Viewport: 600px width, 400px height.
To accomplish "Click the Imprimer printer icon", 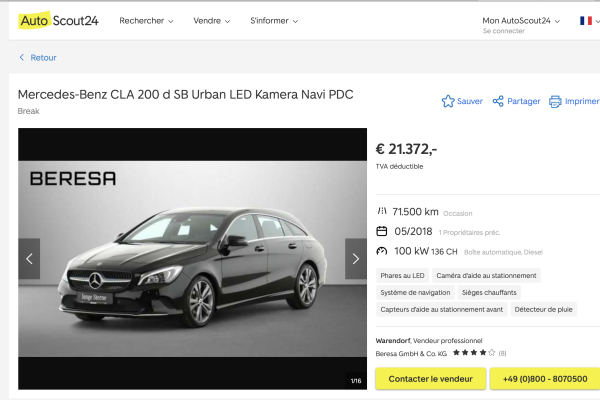I will pos(555,101).
